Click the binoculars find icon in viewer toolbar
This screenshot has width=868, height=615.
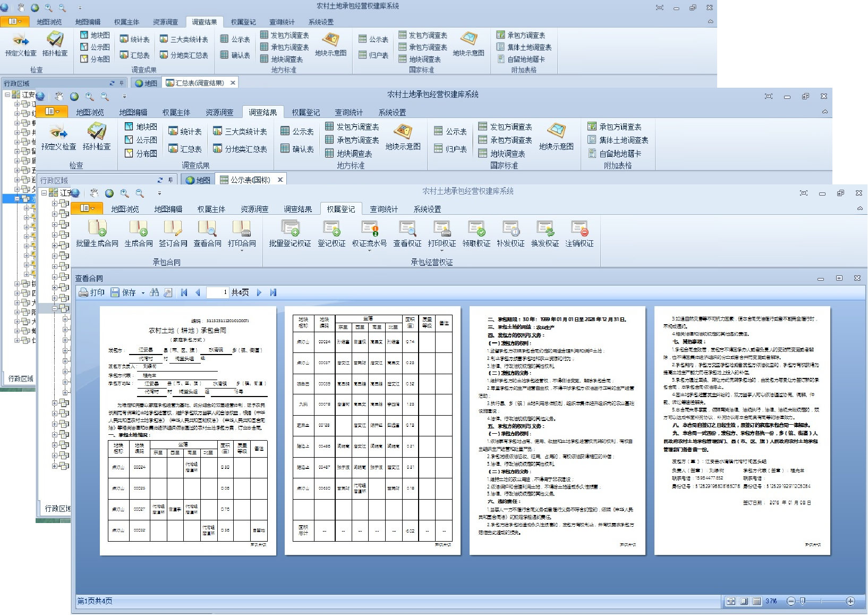[155, 292]
